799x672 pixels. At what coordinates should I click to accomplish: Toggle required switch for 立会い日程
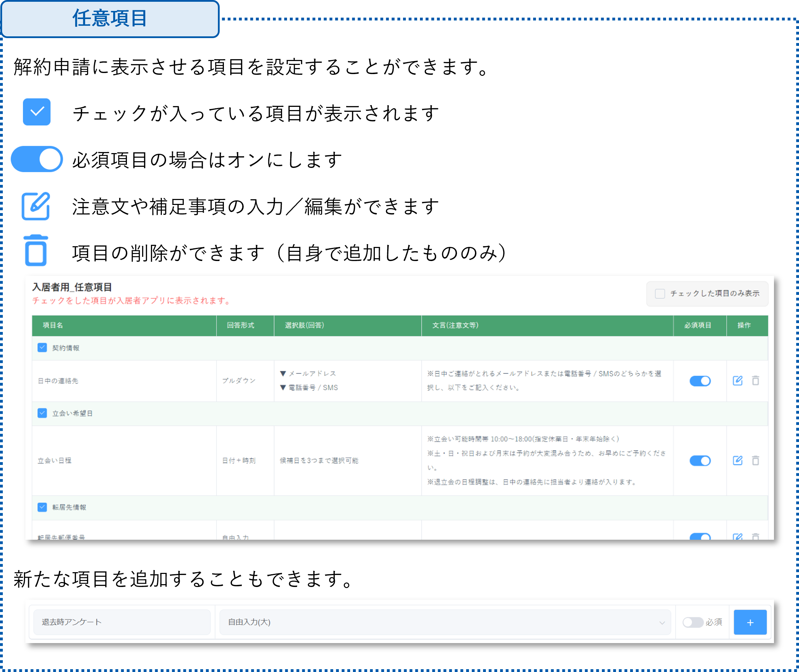click(x=700, y=461)
